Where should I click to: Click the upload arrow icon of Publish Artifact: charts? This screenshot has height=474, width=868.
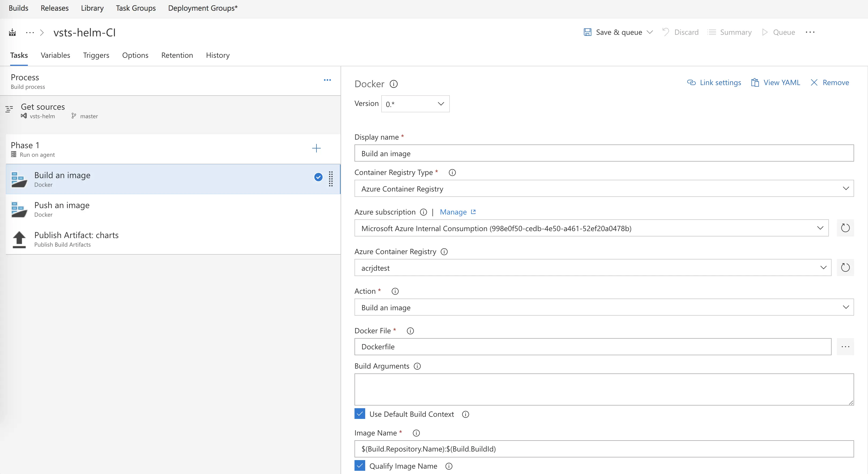[x=19, y=239]
